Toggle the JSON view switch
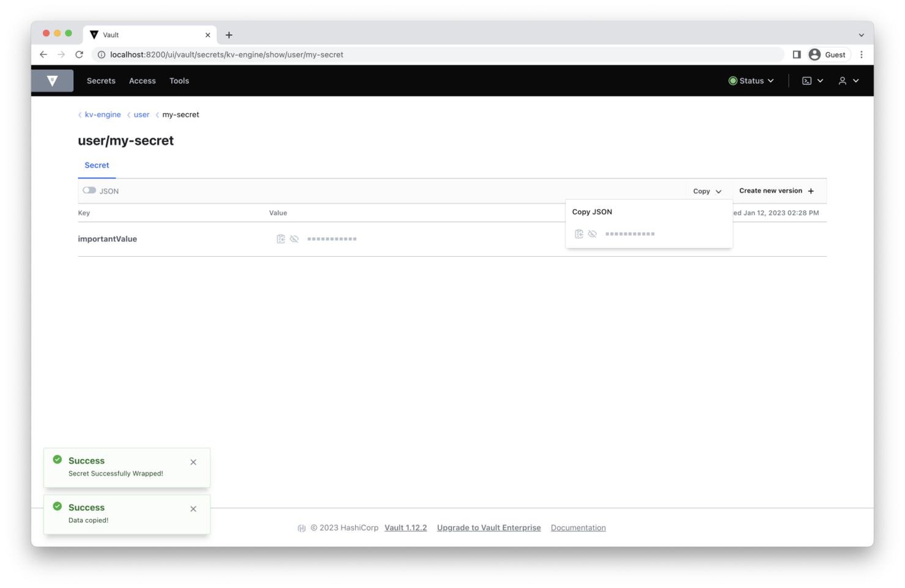Viewport: 905px width, 588px height. (x=89, y=190)
